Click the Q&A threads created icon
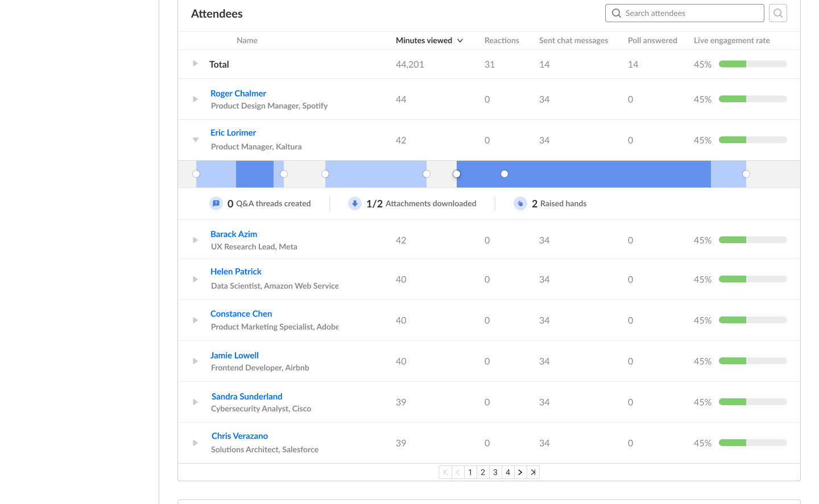 click(x=216, y=203)
